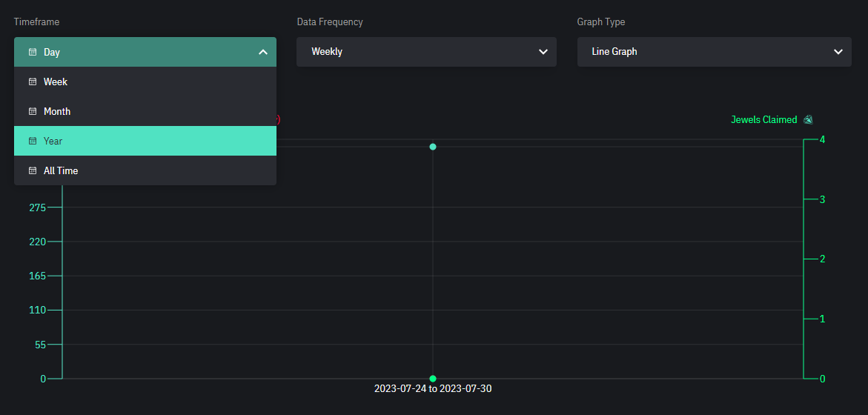Click the upper data point on the chart
The height and width of the screenshot is (415, 868).
click(433, 147)
